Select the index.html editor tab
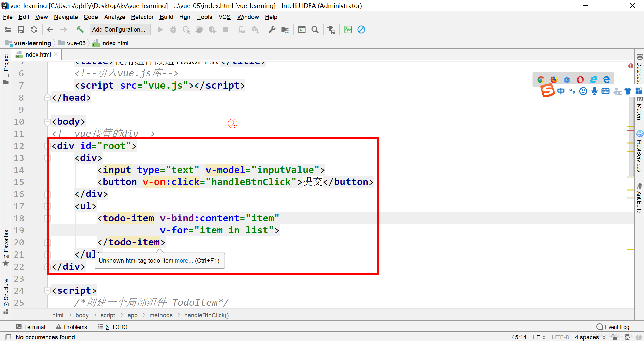The width and height of the screenshot is (644, 341). coord(37,55)
